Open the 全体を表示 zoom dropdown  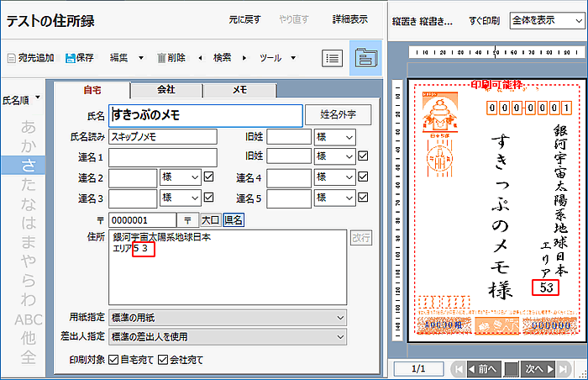coord(544,19)
